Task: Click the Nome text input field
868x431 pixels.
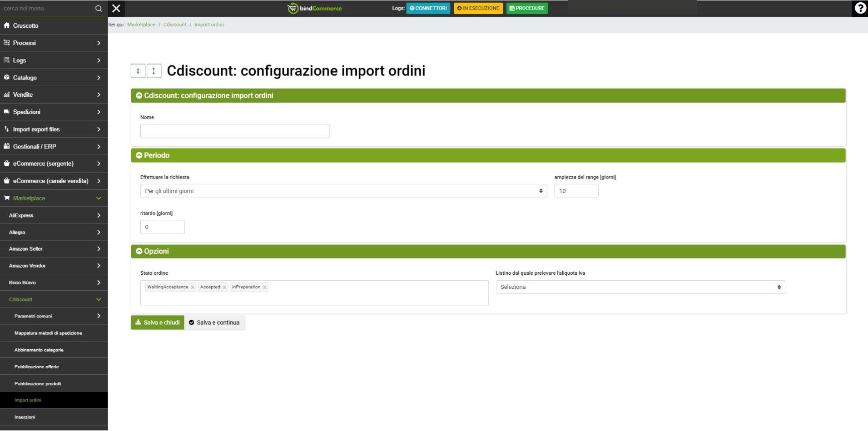Action: 234,131
